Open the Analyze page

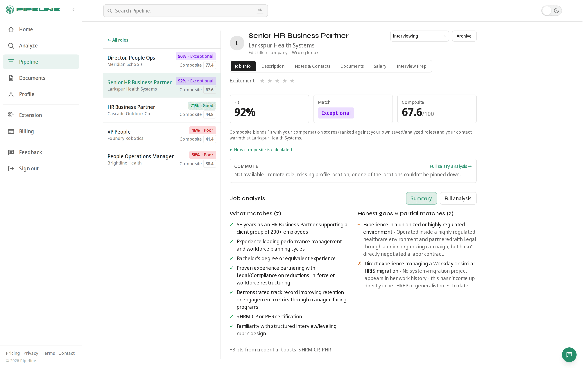tap(41, 45)
